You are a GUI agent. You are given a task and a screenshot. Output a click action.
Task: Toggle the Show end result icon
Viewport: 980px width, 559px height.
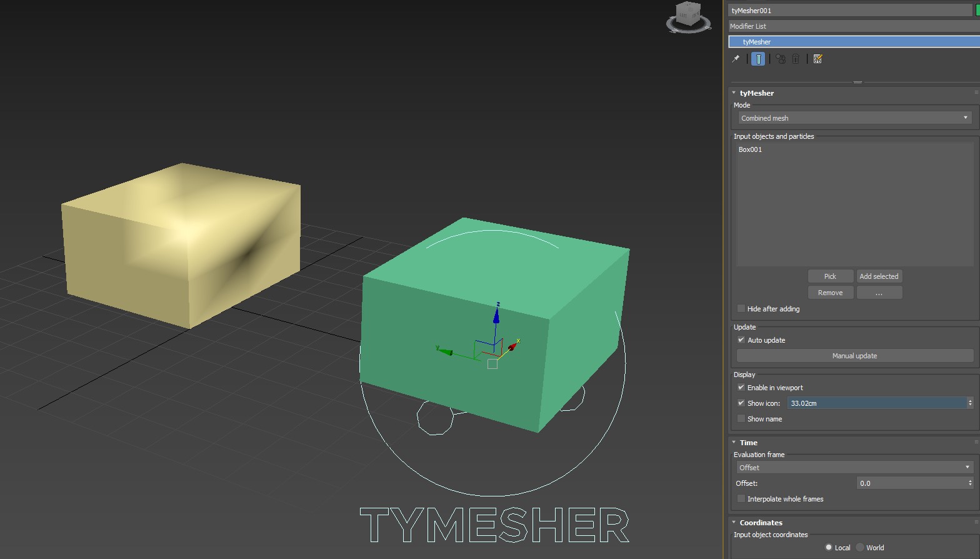pos(758,59)
